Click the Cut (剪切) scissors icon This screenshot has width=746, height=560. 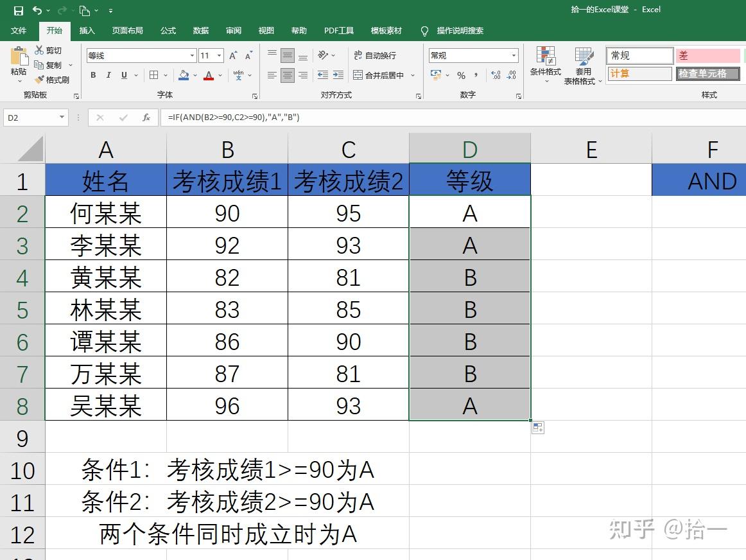point(39,50)
